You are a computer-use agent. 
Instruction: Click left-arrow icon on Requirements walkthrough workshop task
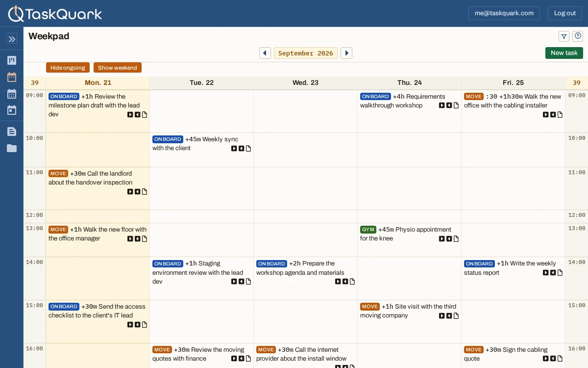[449, 105]
